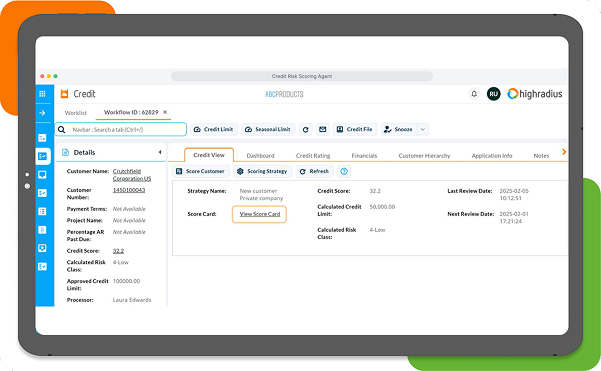Screen dimensions: 601x371
Task: Open customer number 1450100043 link
Action: [129, 190]
